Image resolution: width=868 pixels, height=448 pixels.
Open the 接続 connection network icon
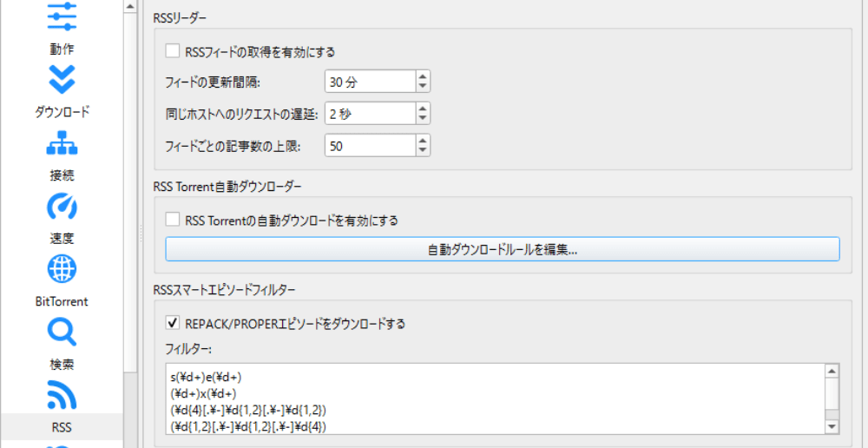point(62,142)
